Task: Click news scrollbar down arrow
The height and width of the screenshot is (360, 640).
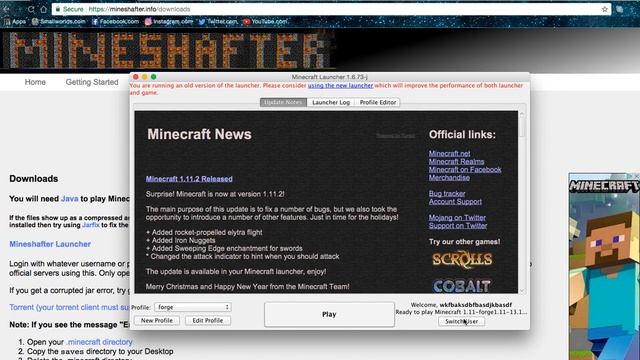Action: coord(522,290)
